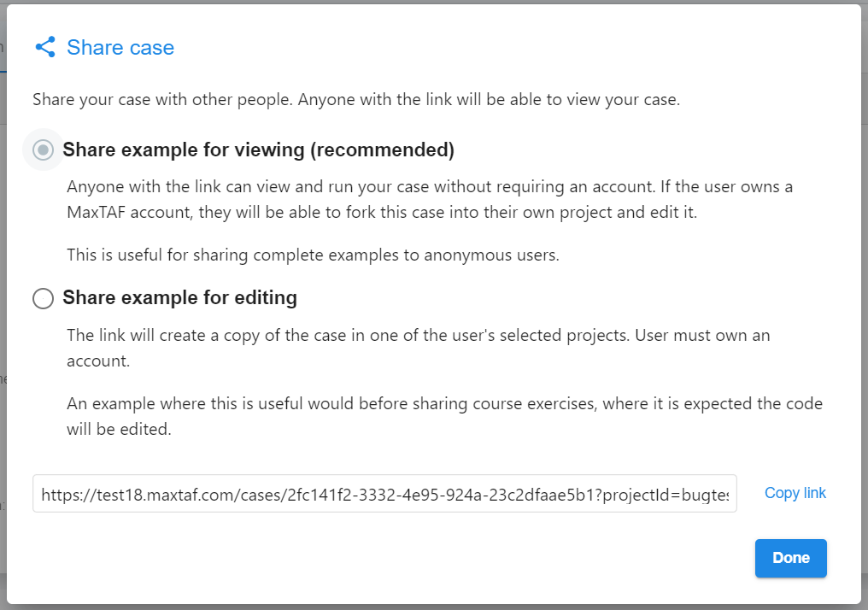
Task: Click the sentence about anonymous users
Action: pos(313,255)
